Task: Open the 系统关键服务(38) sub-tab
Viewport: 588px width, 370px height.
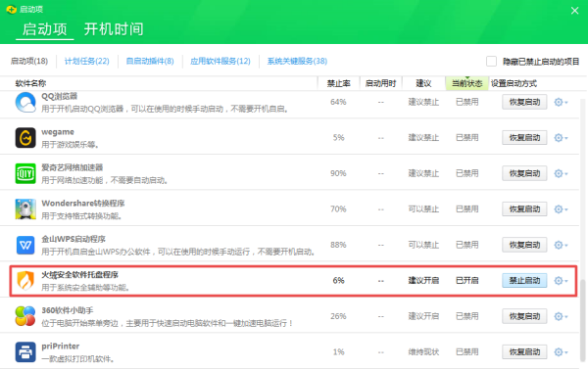Action: (297, 61)
